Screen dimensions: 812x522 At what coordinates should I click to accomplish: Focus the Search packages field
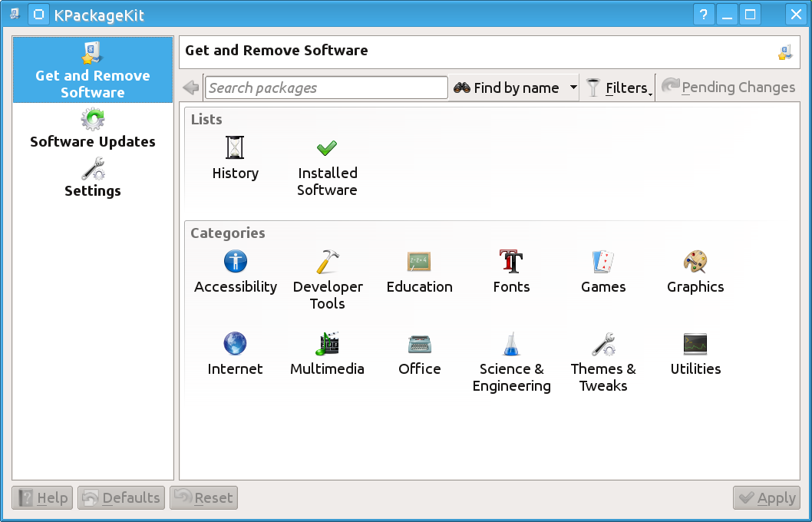pyautogui.click(x=326, y=88)
